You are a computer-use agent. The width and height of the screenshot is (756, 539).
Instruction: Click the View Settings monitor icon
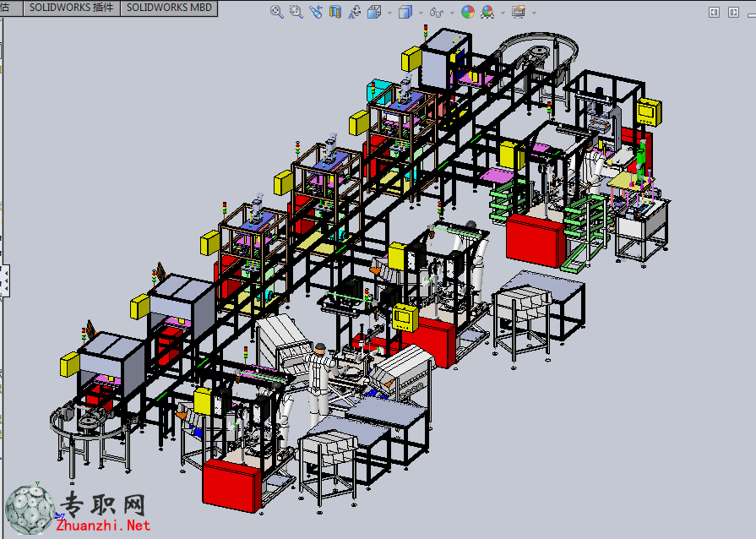tap(519, 12)
